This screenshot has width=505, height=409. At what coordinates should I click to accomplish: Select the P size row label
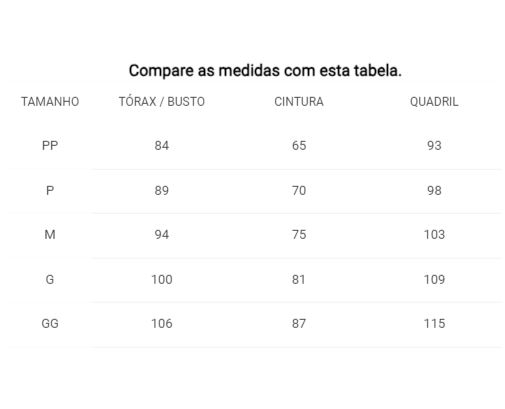[50, 191]
